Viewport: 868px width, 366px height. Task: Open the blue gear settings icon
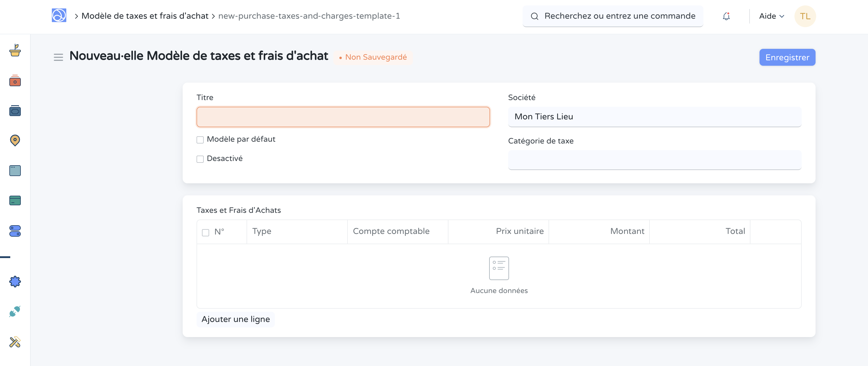click(15, 281)
